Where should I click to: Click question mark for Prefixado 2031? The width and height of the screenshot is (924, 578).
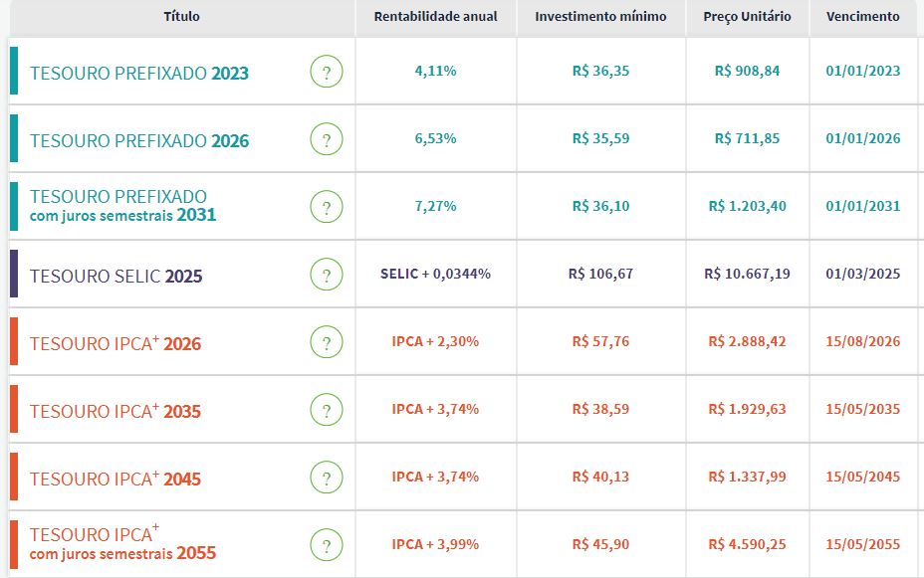(326, 207)
